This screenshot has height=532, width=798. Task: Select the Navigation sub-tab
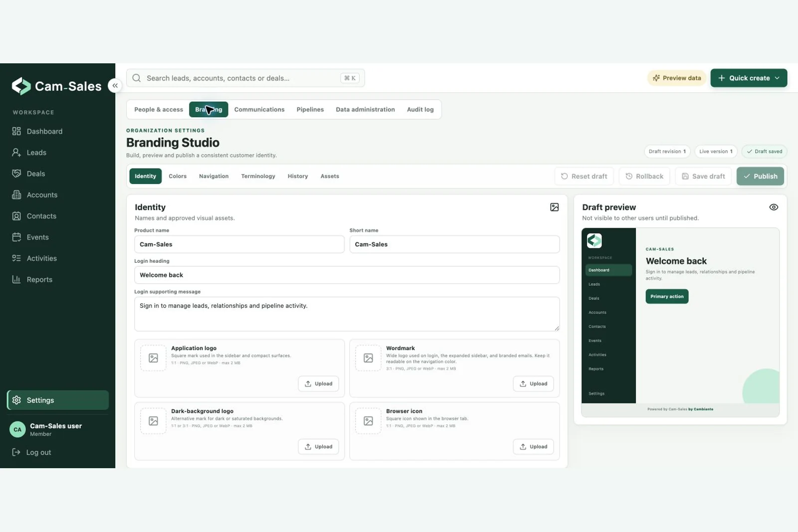(213, 176)
